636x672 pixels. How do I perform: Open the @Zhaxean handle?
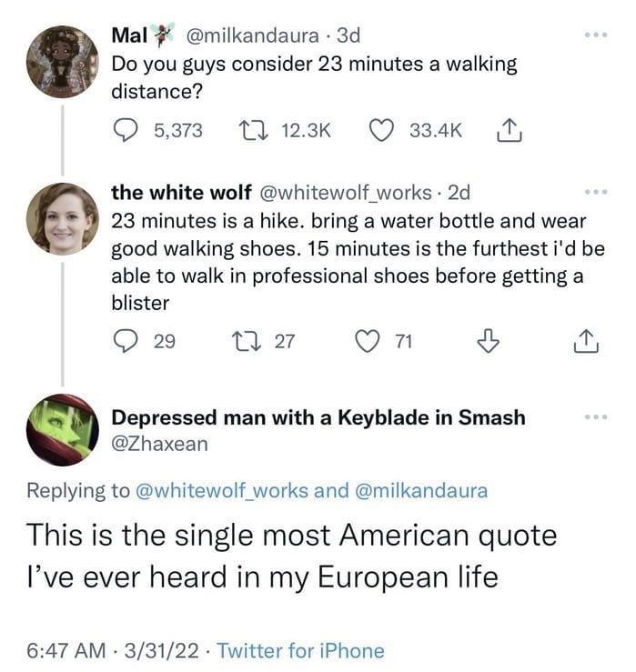(x=159, y=444)
